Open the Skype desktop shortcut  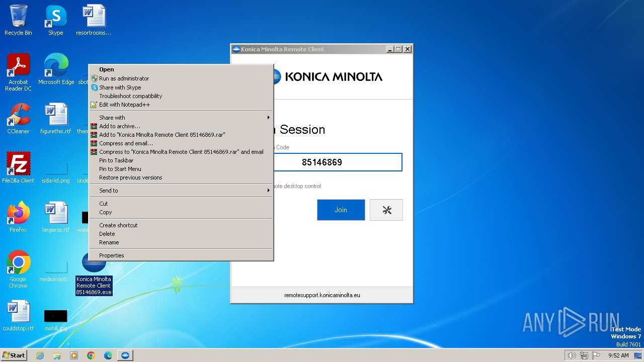pos(56,20)
